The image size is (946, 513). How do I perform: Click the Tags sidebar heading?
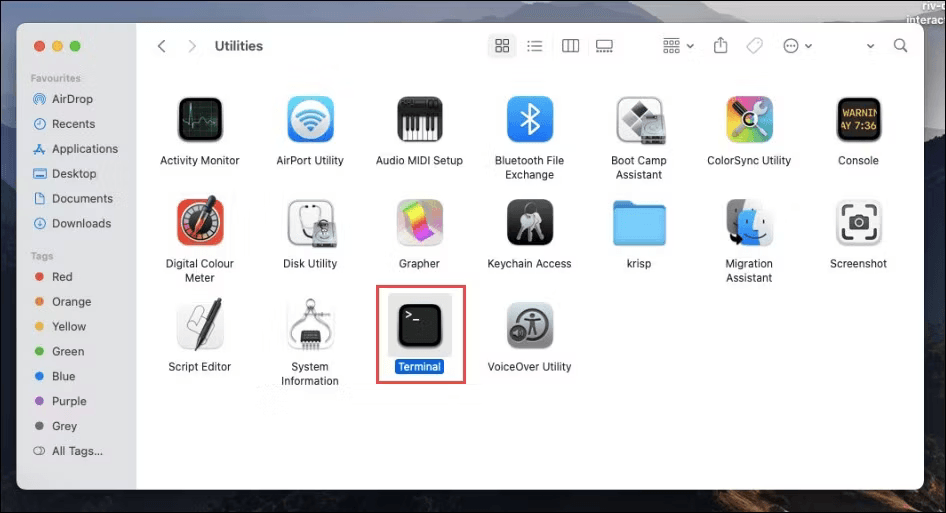pyautogui.click(x=42, y=256)
